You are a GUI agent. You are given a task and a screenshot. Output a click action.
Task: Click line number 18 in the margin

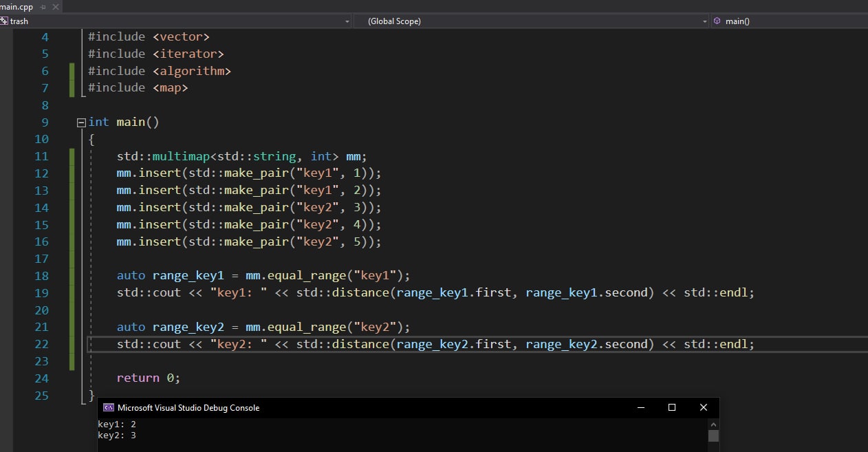(x=41, y=276)
